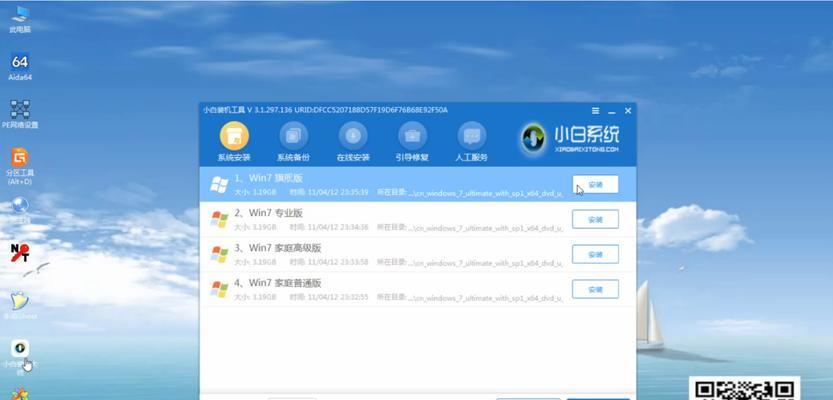
Task: Open the 引导修复 tab
Action: (412, 142)
